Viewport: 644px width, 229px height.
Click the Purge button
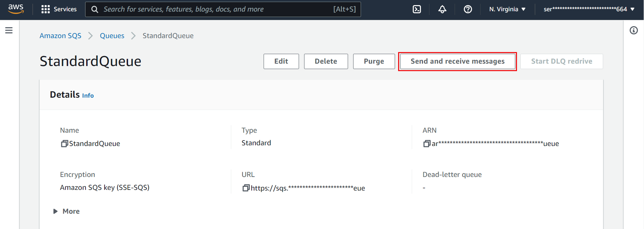(x=374, y=61)
